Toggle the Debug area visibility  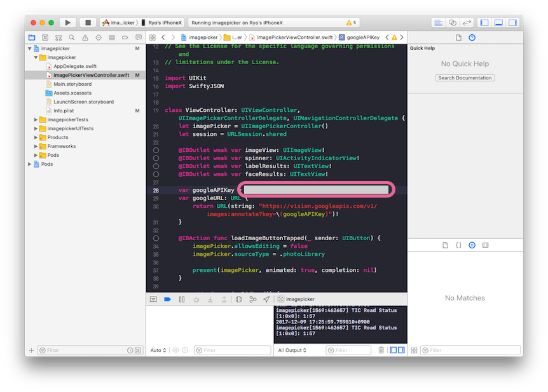(498, 23)
